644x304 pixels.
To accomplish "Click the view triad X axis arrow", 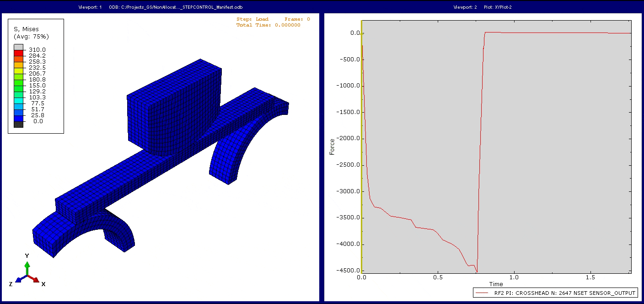I will (x=37, y=281).
